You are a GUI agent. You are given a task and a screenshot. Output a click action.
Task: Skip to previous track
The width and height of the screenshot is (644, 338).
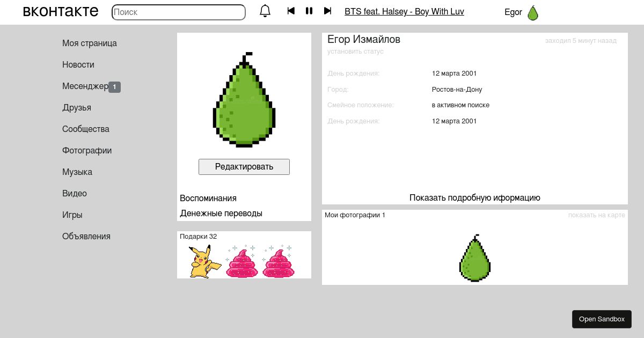pyautogui.click(x=291, y=11)
